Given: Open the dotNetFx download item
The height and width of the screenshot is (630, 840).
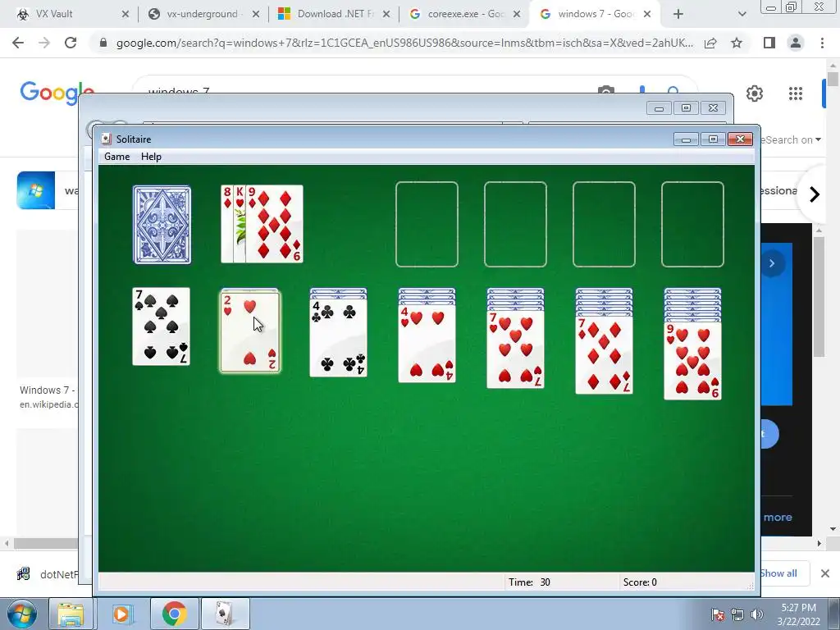Looking at the screenshot, I should (x=47, y=574).
